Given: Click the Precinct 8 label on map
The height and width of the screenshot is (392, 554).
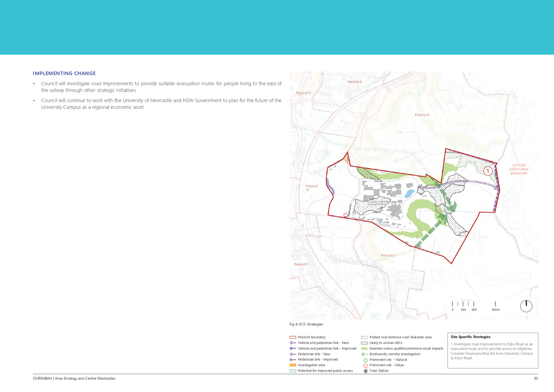Looking at the screenshot, I should pyautogui.click(x=422, y=115).
